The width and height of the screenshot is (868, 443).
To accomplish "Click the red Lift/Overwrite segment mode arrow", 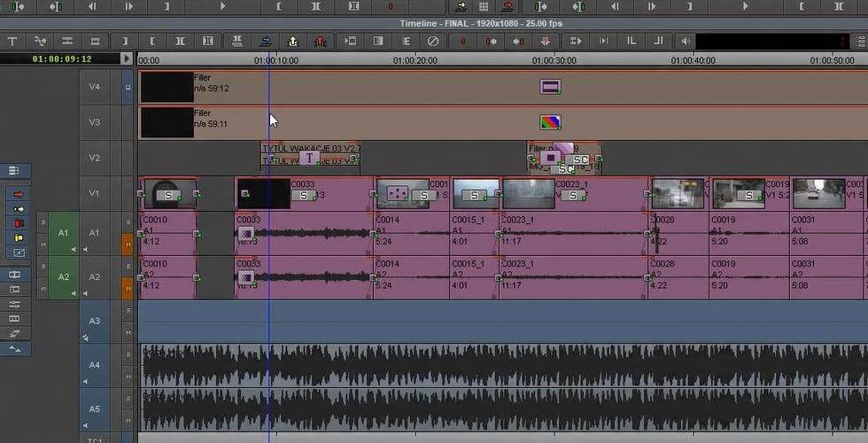I will [x=18, y=194].
